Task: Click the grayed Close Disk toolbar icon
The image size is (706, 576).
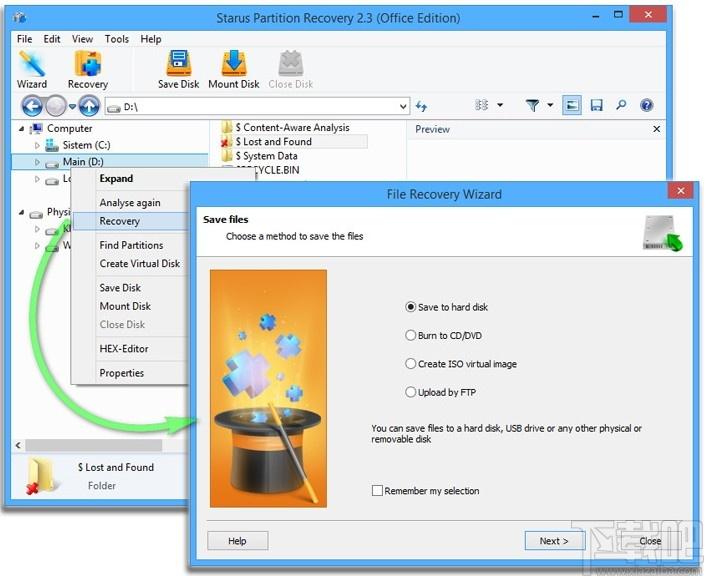Action: (290, 69)
